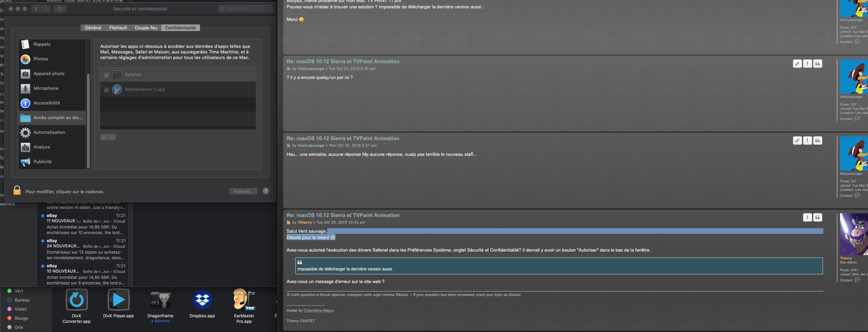Viewport: 868px width, 332px height.
Task: Edit the Oct 28 post by Vent.sauvage
Action: pyautogui.click(x=797, y=140)
